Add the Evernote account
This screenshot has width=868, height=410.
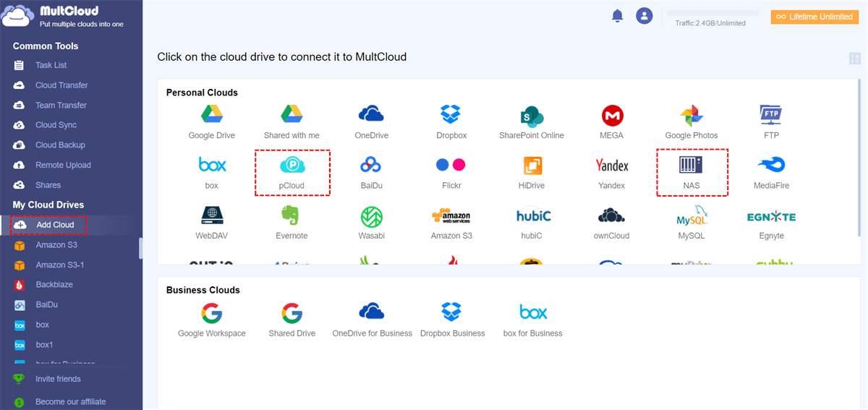click(292, 223)
